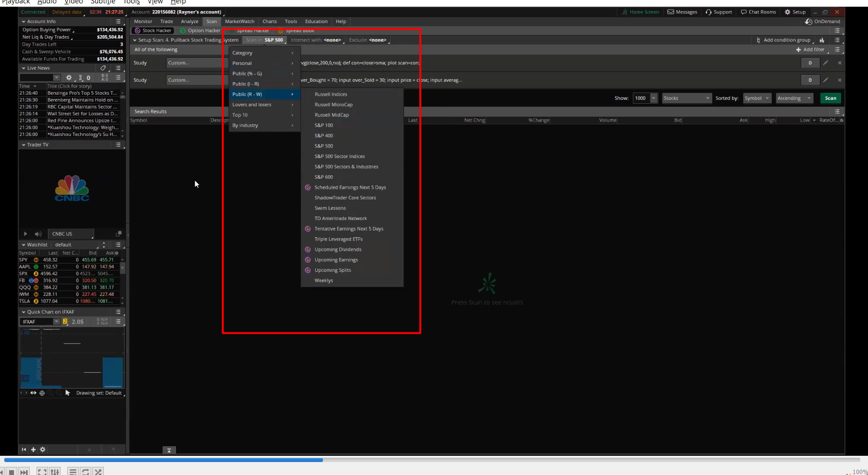This screenshot has width=868, height=475.
Task: Select S&P 100 from the list
Action: click(x=323, y=125)
